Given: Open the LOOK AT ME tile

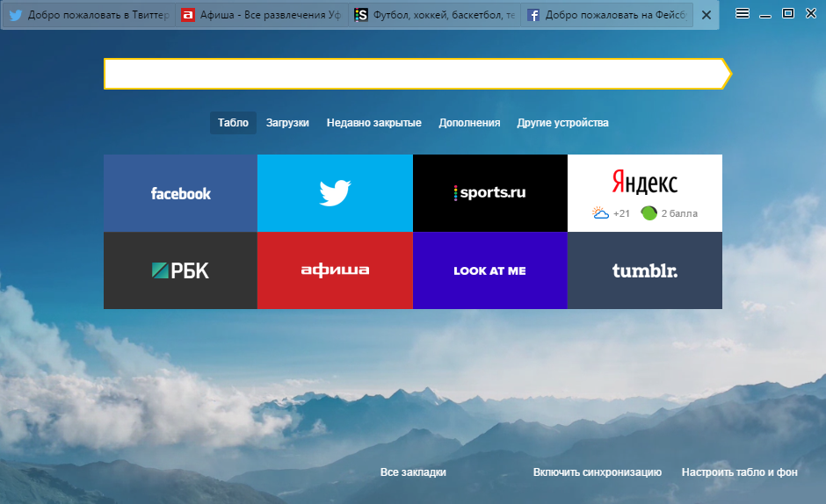Looking at the screenshot, I should (490, 270).
